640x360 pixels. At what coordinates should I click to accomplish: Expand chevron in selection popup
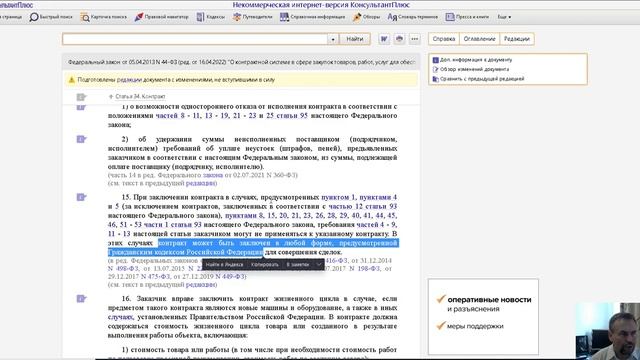coord(319,264)
